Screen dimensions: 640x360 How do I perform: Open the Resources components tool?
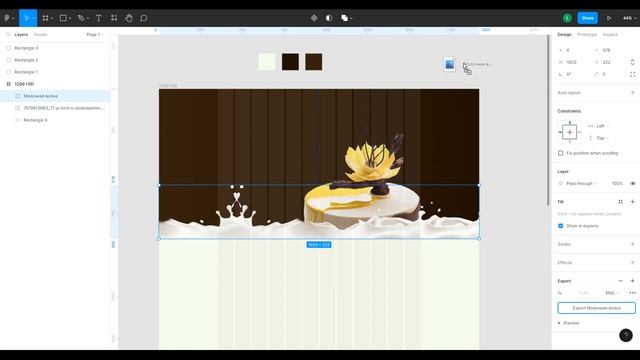pos(114,18)
